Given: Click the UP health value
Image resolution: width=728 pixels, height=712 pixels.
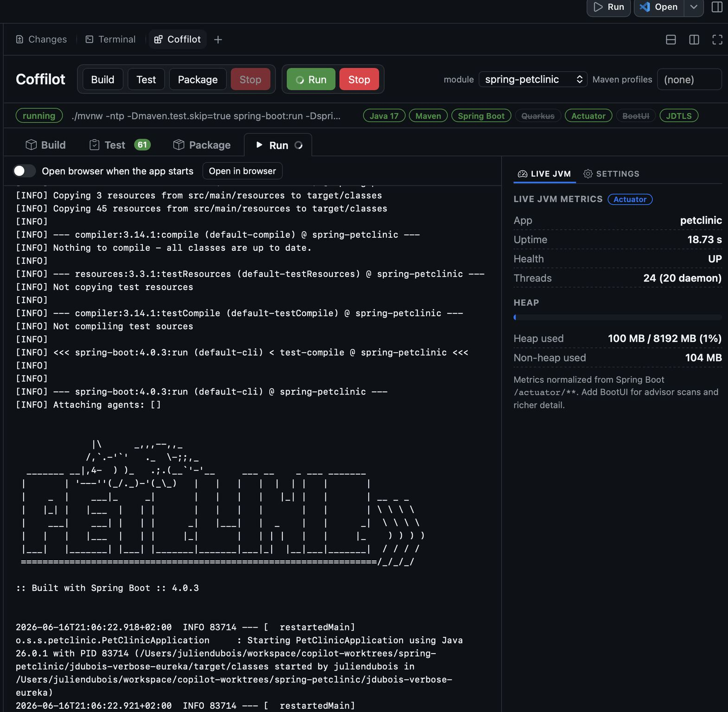Looking at the screenshot, I should tap(715, 259).
